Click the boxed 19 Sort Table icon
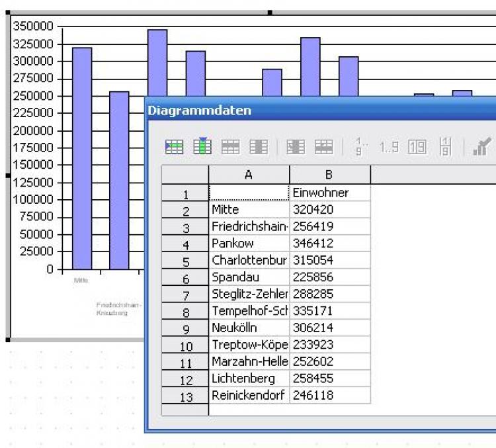The image size is (496, 448). [417, 148]
